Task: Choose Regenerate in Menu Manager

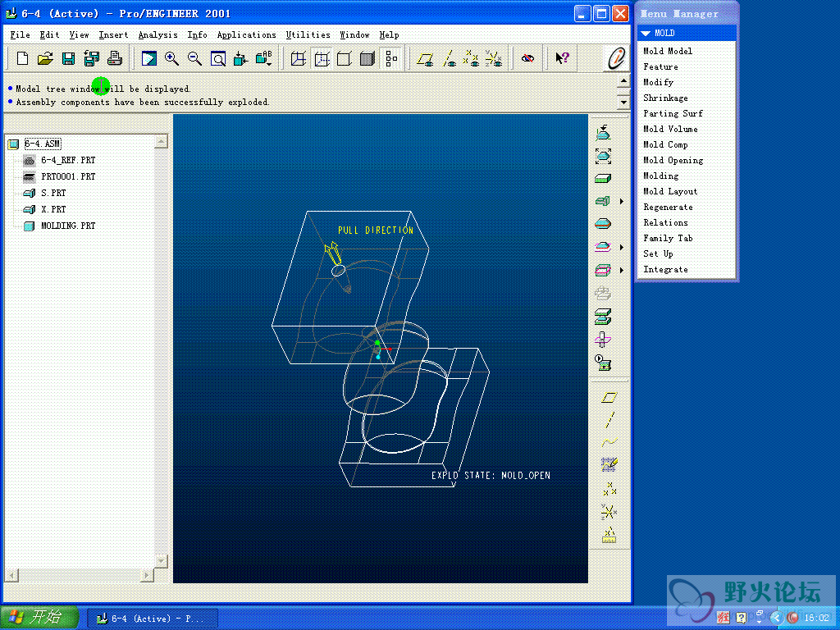Action: [x=668, y=207]
